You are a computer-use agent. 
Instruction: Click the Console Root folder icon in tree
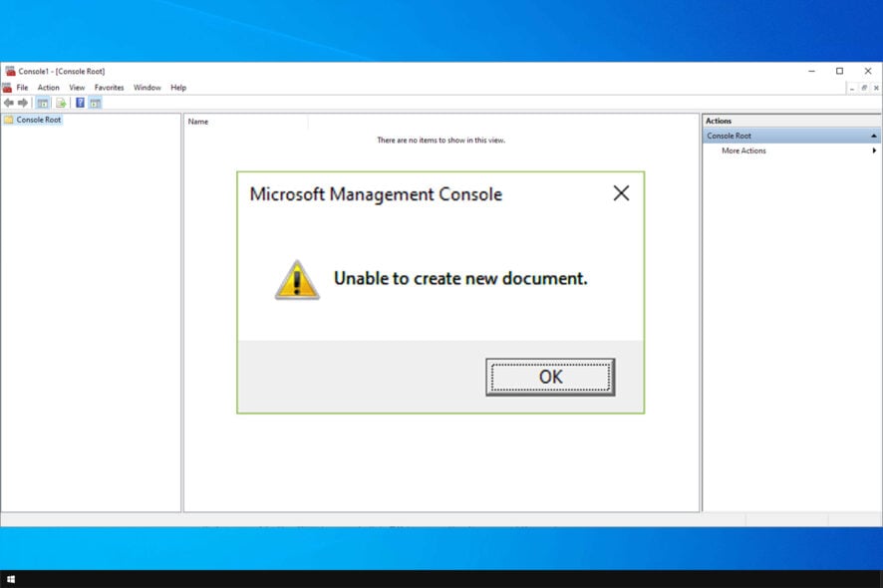pos(8,120)
